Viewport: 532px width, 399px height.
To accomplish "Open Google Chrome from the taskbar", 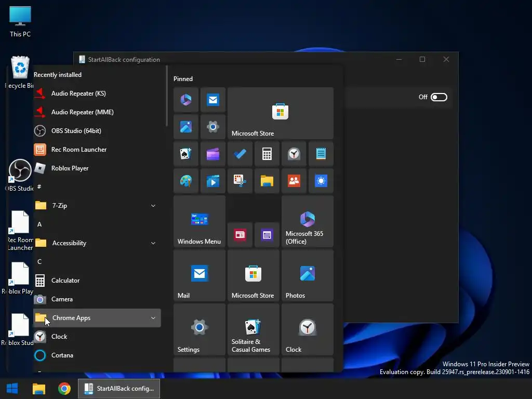I will tap(64, 389).
